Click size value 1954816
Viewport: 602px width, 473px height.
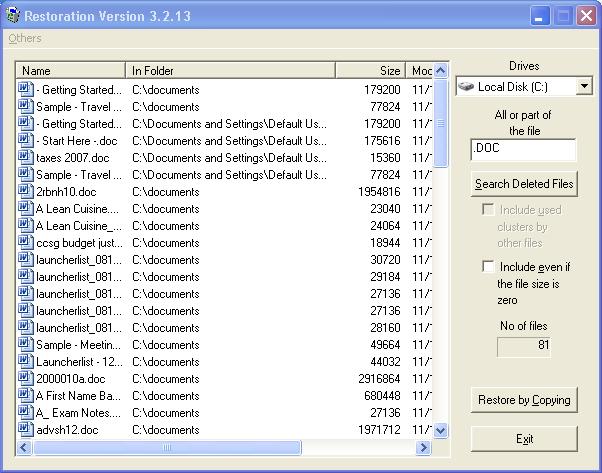379,192
